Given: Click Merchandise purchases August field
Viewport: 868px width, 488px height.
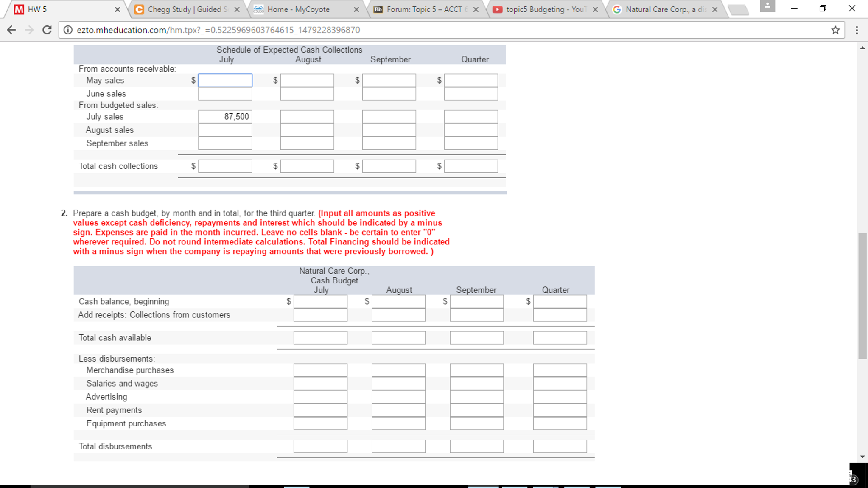Looking at the screenshot, I should pos(398,370).
